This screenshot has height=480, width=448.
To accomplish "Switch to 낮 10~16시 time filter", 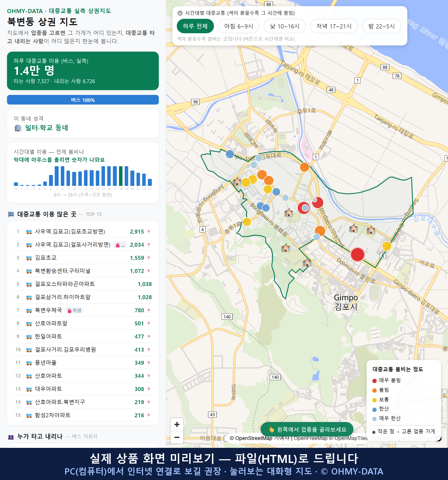I will [x=285, y=26].
